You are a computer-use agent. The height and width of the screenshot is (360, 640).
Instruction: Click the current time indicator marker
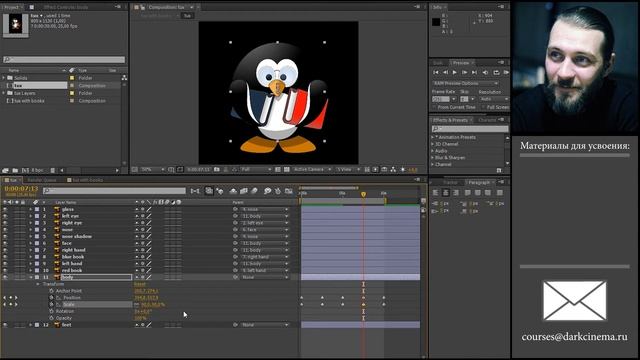pos(363,194)
